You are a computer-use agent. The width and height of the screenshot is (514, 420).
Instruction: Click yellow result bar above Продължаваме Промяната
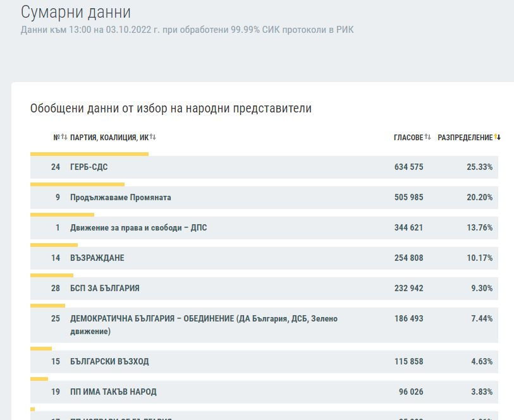[77, 184]
